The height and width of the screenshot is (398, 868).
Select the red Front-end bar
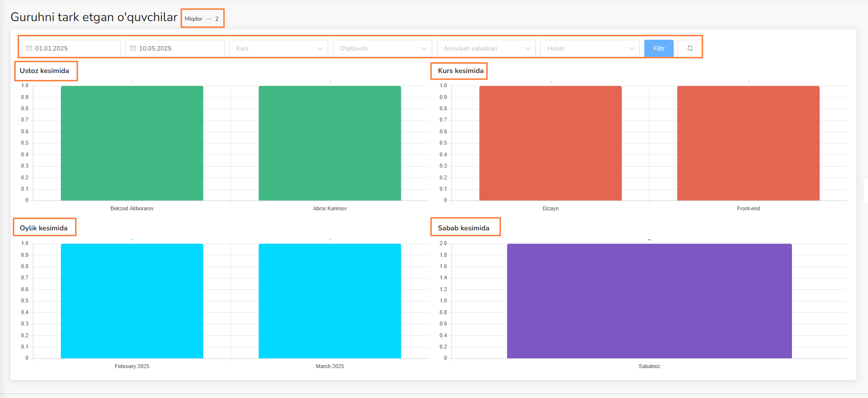click(748, 143)
